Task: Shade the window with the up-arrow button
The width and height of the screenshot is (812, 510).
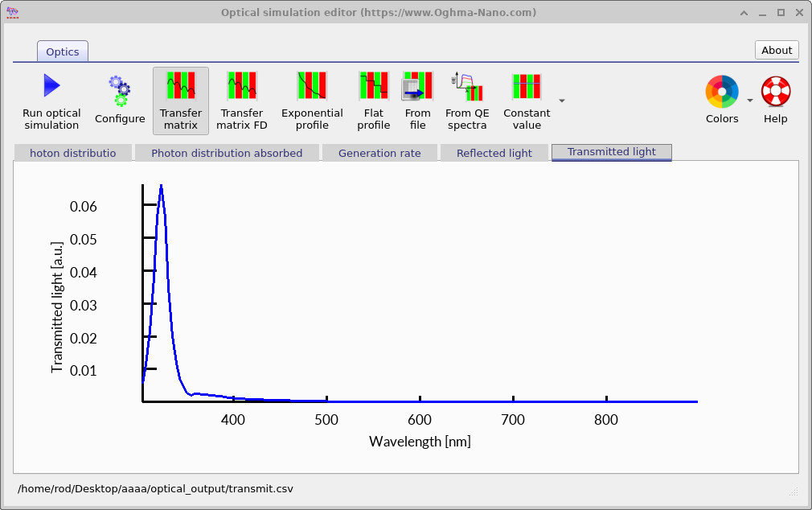Action: tap(744, 13)
